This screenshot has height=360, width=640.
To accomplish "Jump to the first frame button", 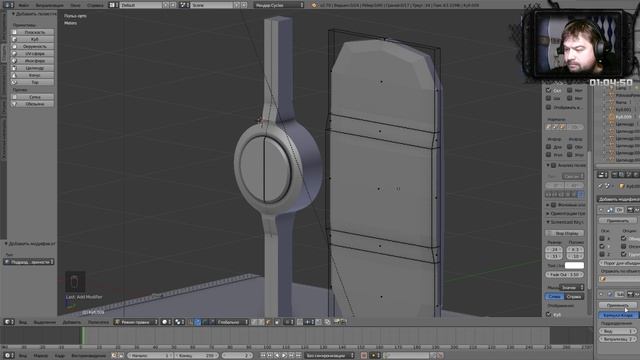I will [263, 356].
